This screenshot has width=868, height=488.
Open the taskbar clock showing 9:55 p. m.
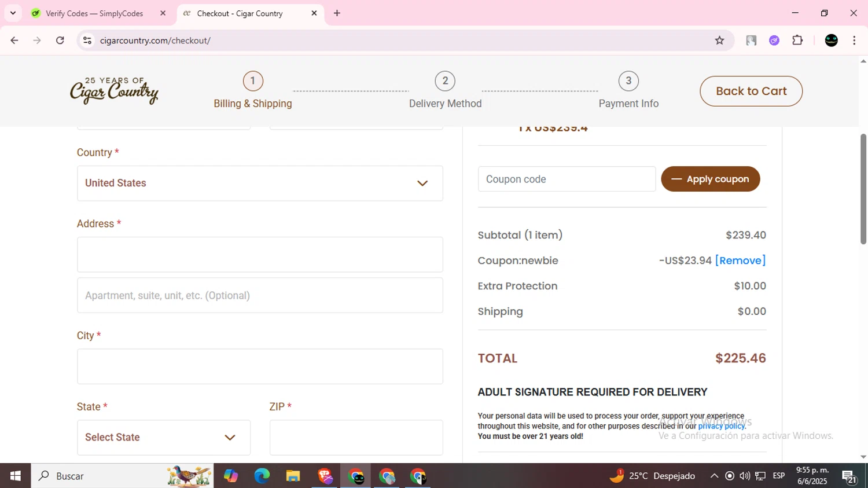(812, 476)
